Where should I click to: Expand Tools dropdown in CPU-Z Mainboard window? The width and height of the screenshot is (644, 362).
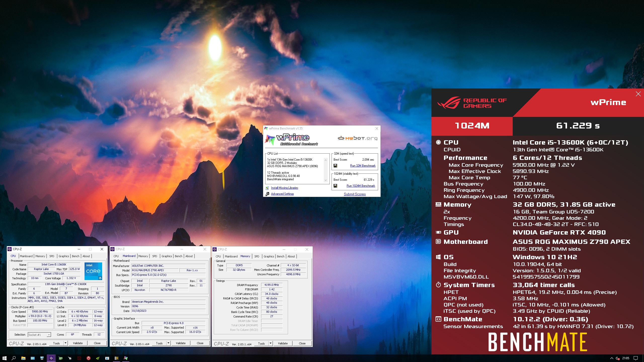169,343
